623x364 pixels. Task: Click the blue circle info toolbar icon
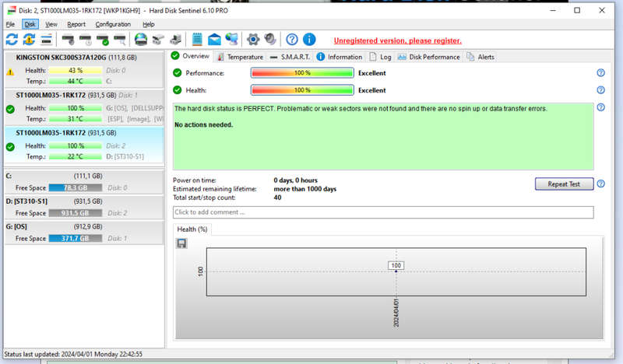tap(309, 40)
